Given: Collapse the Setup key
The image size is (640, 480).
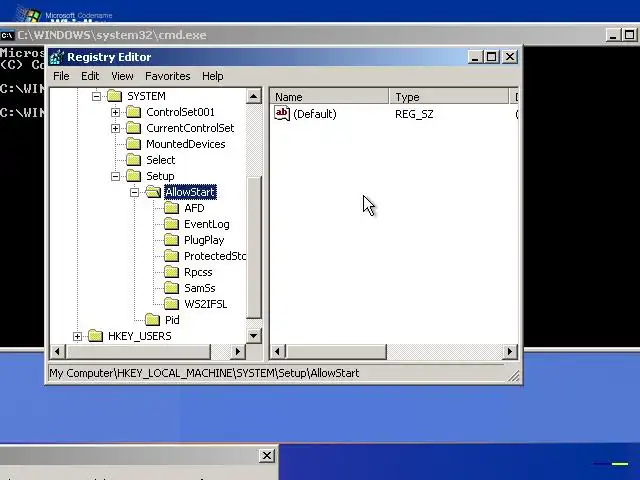Looking at the screenshot, I should point(116,176).
